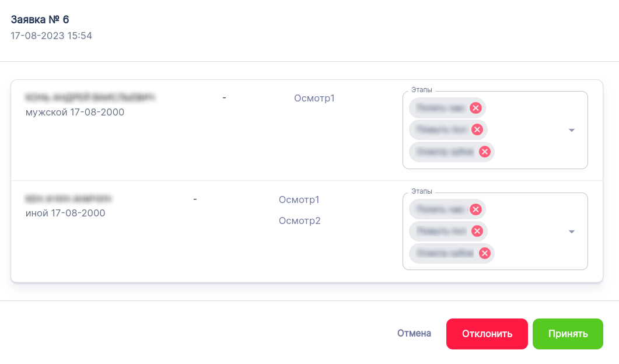Expand the Этапы dropdown arrow for the мужской patient
This screenshot has height=364, width=619.
[x=572, y=130]
